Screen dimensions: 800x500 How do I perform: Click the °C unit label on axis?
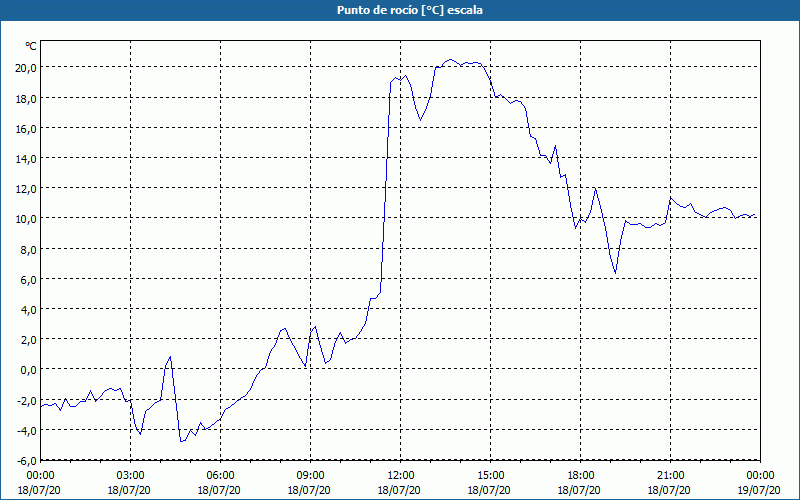(31, 46)
